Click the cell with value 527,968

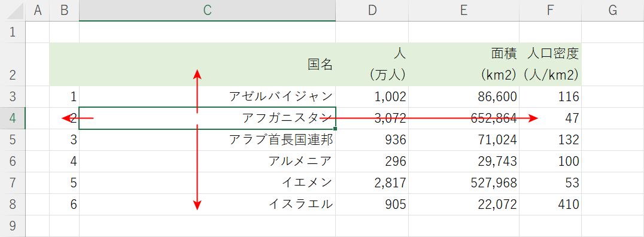coord(464,183)
